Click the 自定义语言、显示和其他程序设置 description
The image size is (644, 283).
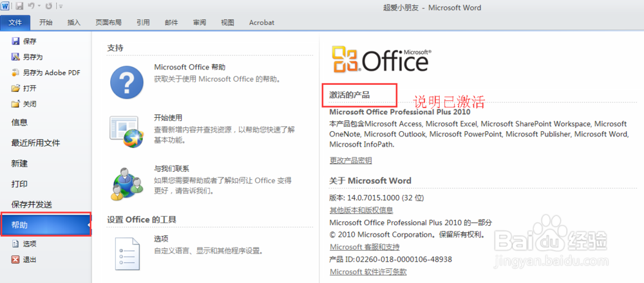pyautogui.click(x=208, y=251)
